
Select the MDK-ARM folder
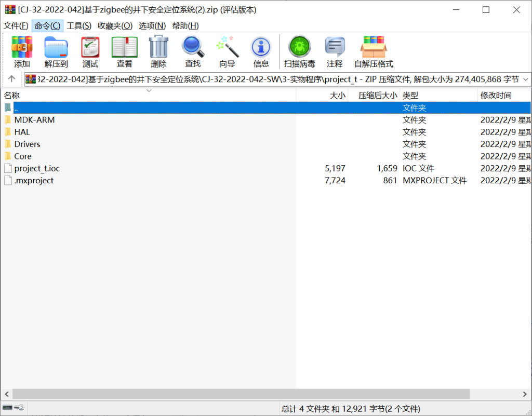coord(34,120)
